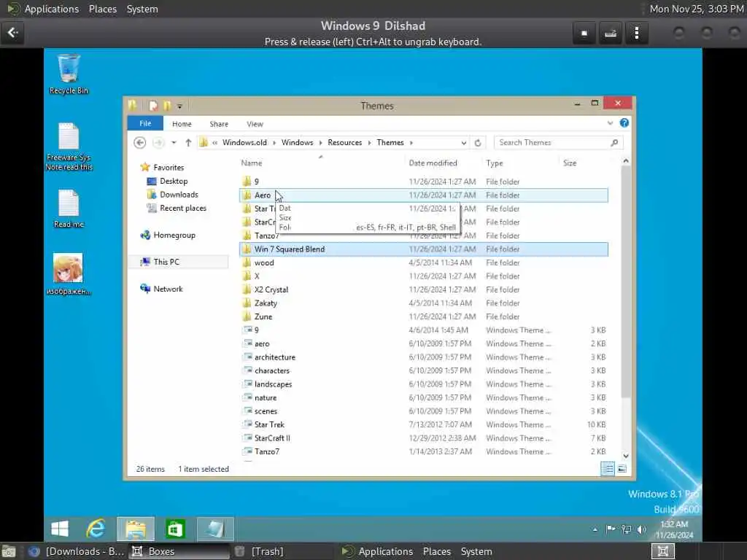The height and width of the screenshot is (560, 747).
Task: Open the Windows Store taskbar icon
Action: 175,529
